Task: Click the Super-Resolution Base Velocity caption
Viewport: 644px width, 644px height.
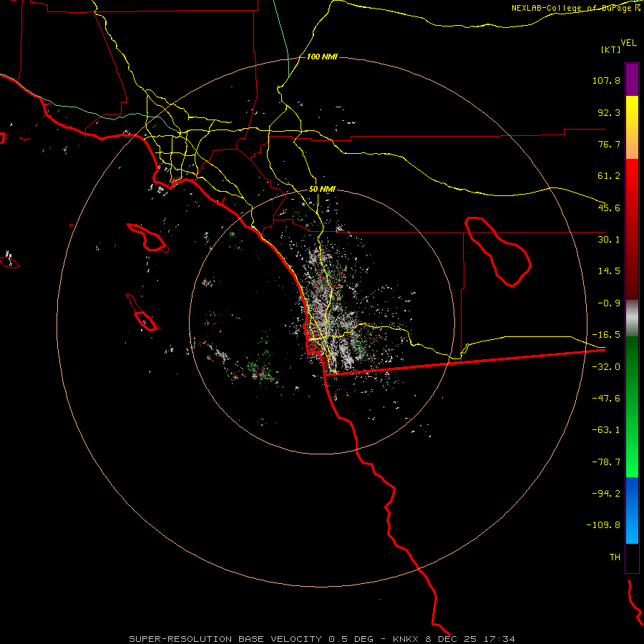Action: click(x=322, y=639)
